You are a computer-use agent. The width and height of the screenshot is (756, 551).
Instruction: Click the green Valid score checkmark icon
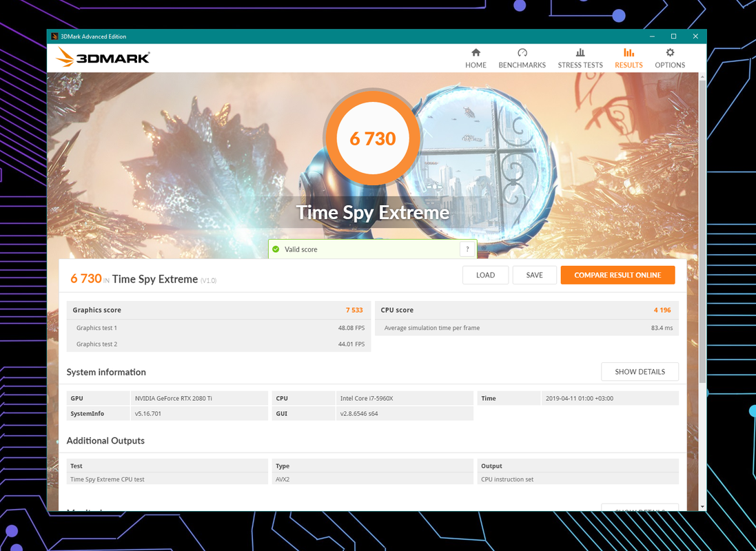[276, 249]
